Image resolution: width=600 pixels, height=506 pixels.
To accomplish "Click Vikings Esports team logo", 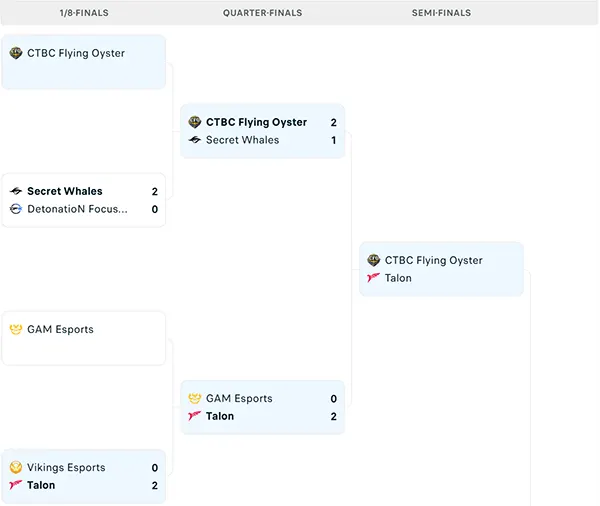I will point(16,467).
